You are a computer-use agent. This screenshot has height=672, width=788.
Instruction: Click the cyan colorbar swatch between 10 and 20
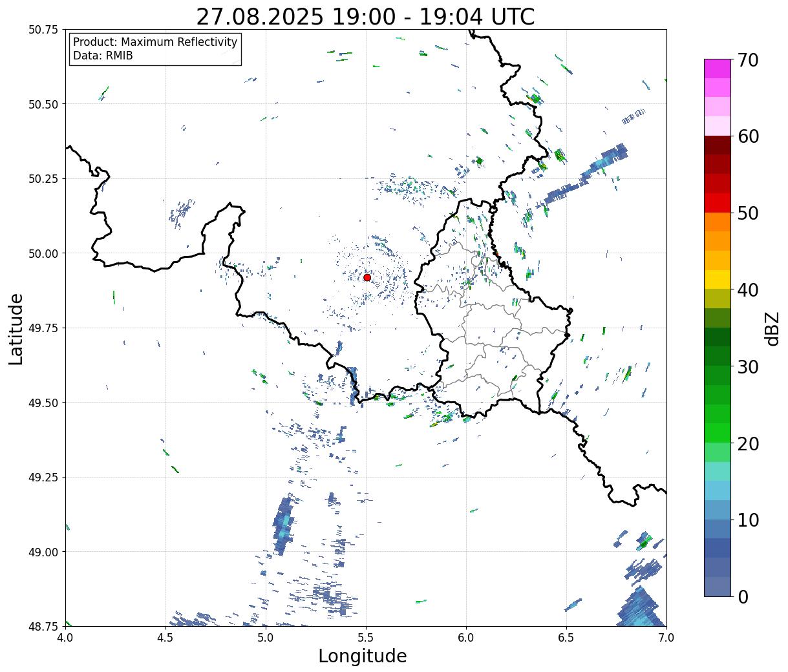(718, 490)
